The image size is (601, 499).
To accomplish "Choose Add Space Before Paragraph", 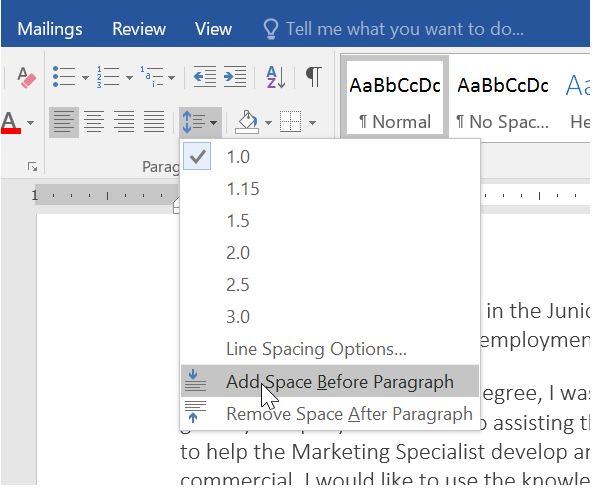I will pos(339,381).
